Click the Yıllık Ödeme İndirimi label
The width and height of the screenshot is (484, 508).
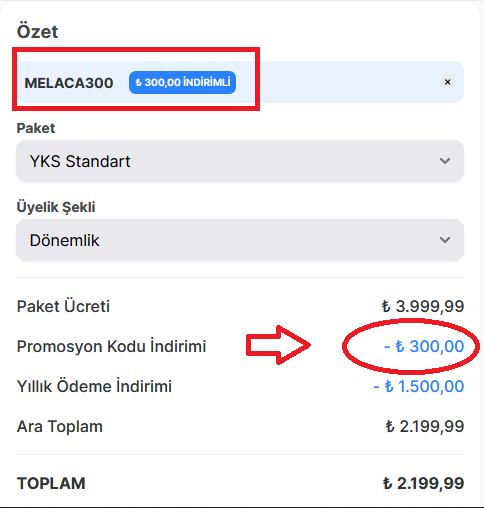pos(94,386)
